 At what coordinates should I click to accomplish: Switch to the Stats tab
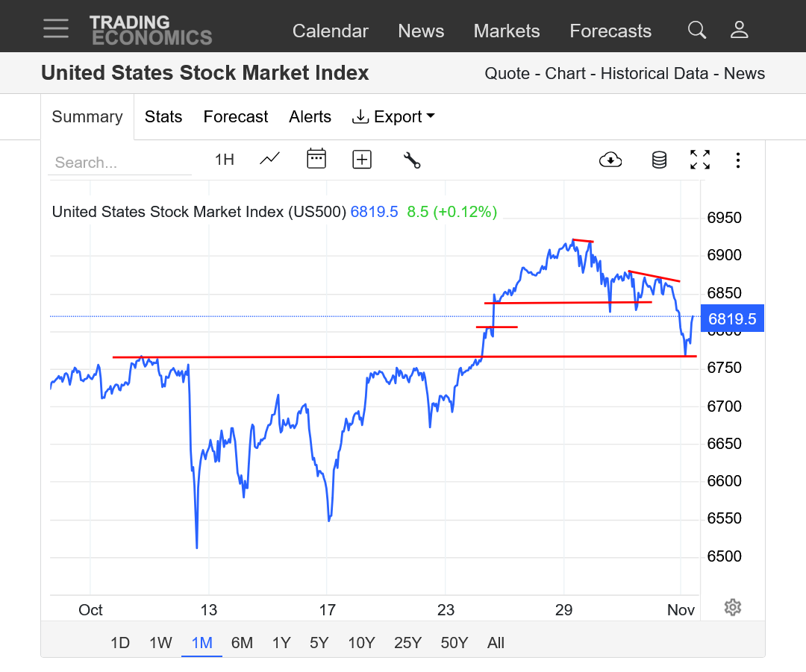tap(163, 117)
